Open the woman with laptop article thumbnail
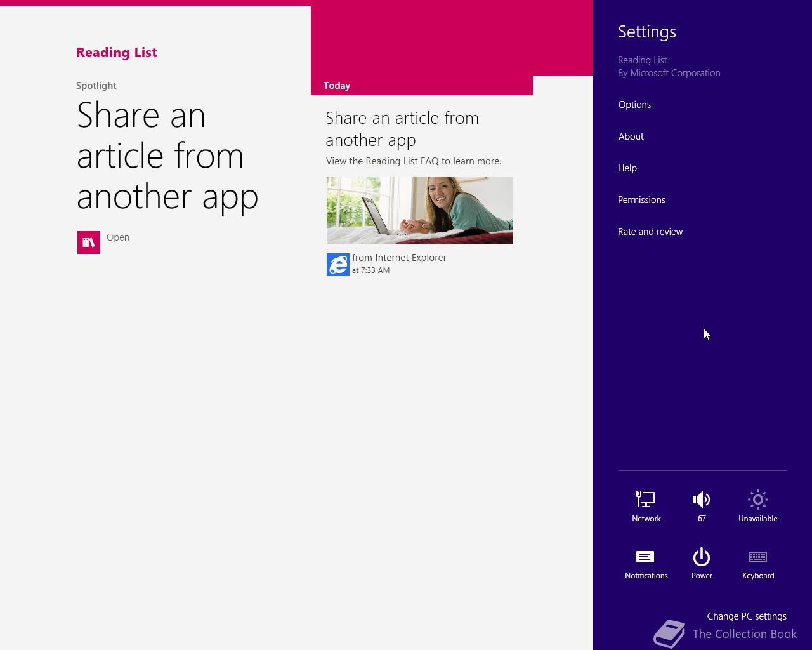This screenshot has width=812, height=650. 420,211
